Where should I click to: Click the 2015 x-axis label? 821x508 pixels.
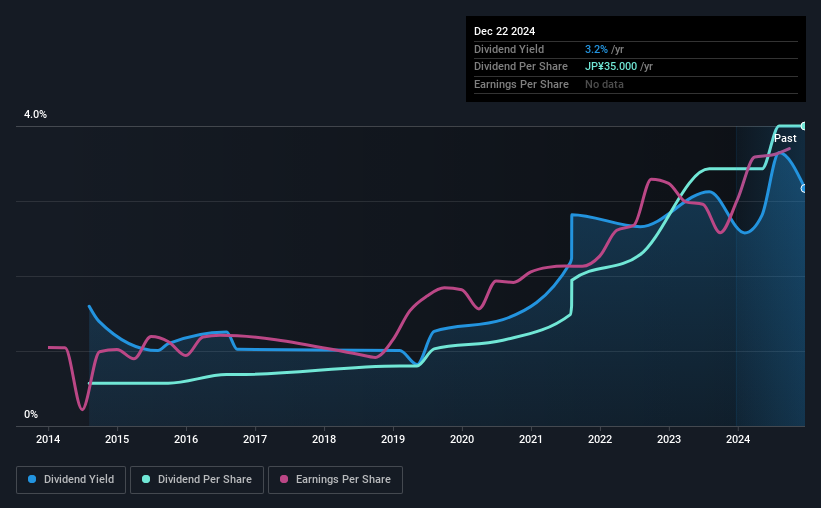click(x=117, y=439)
